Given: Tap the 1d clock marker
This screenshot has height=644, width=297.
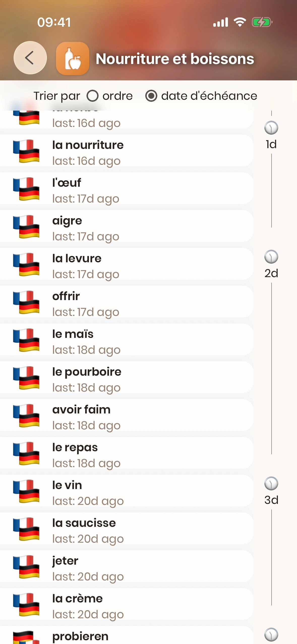Looking at the screenshot, I should point(271,128).
